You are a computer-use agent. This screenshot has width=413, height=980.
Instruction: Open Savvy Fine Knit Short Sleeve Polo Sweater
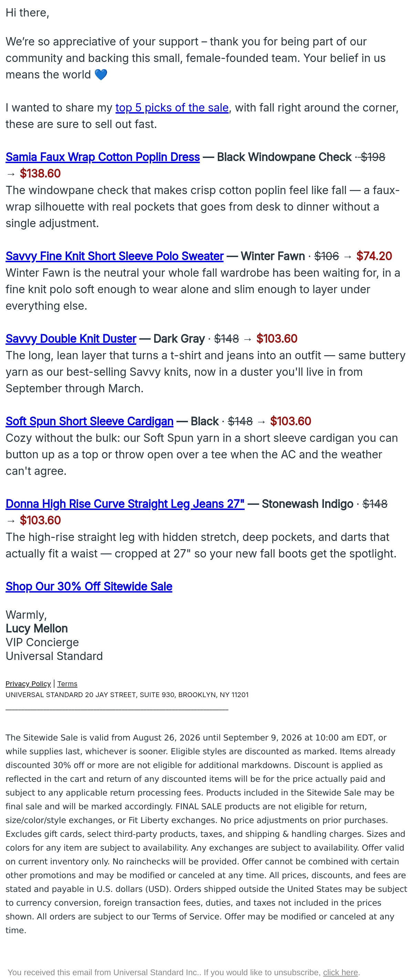(115, 256)
